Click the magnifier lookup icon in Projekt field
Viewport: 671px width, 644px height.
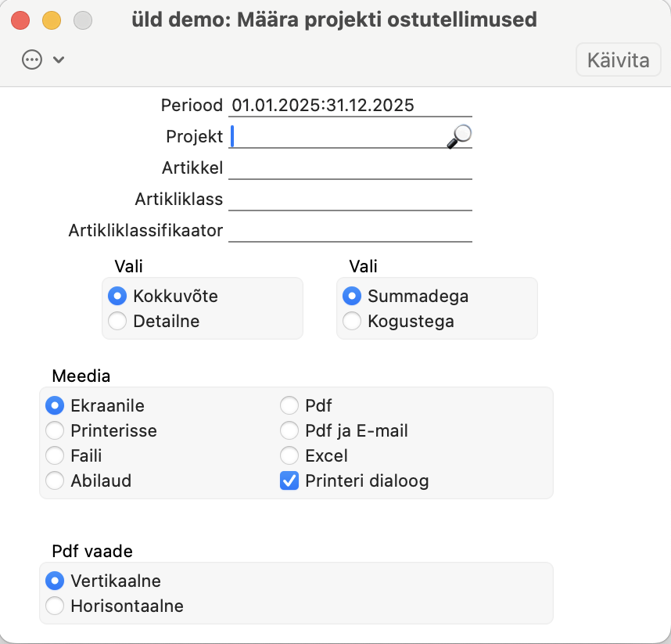pos(459,136)
